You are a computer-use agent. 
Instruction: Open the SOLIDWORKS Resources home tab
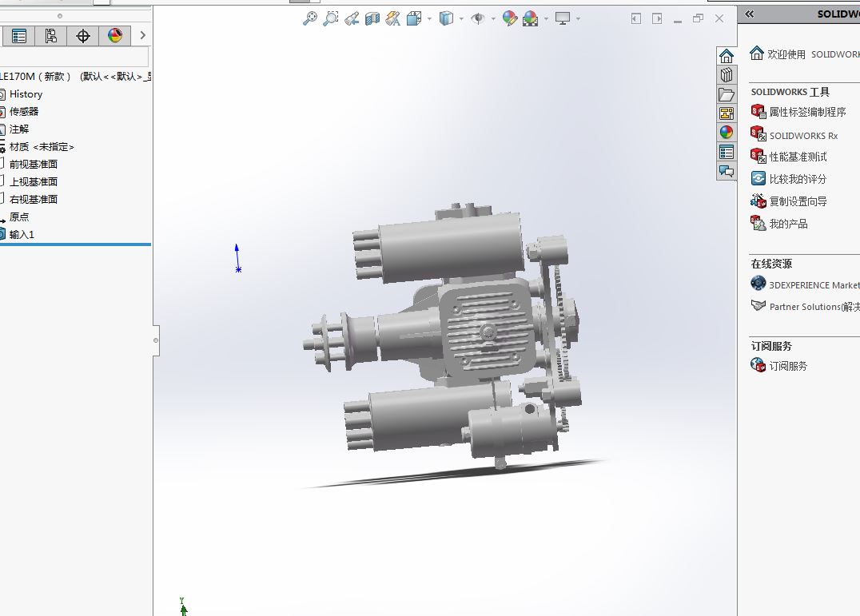pyautogui.click(x=727, y=56)
